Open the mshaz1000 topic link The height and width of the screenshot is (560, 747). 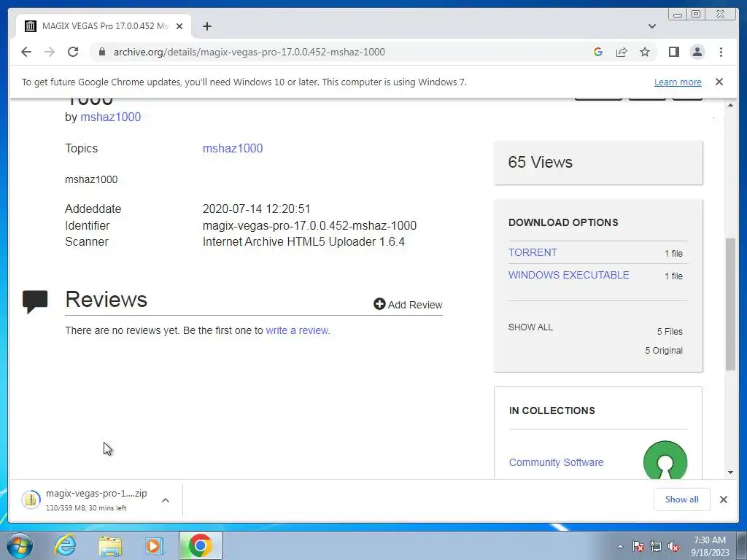point(233,148)
